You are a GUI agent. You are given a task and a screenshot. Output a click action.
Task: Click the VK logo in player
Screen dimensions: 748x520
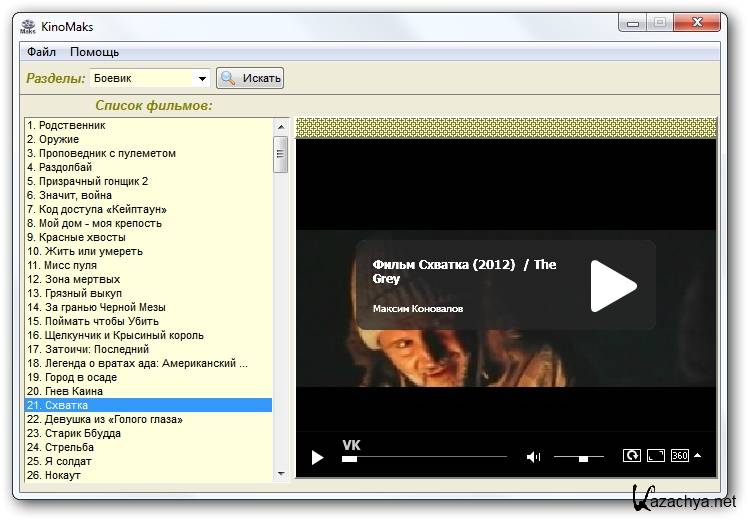coord(351,444)
